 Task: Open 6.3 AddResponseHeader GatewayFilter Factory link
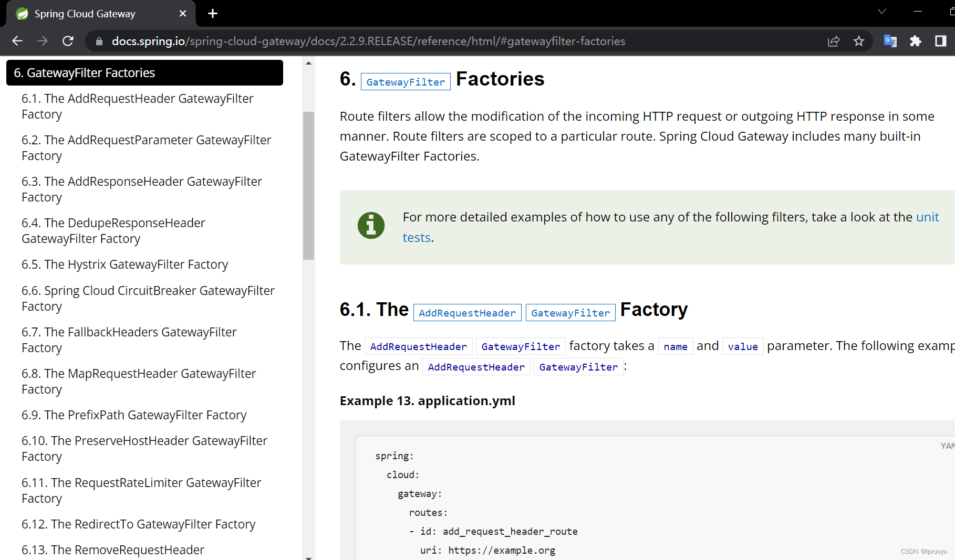pyautogui.click(x=142, y=189)
